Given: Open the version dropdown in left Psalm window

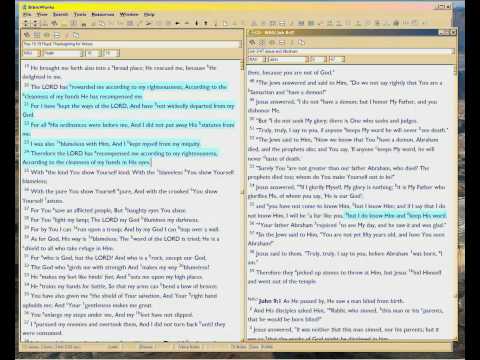Looking at the screenshot, I should [32, 53].
